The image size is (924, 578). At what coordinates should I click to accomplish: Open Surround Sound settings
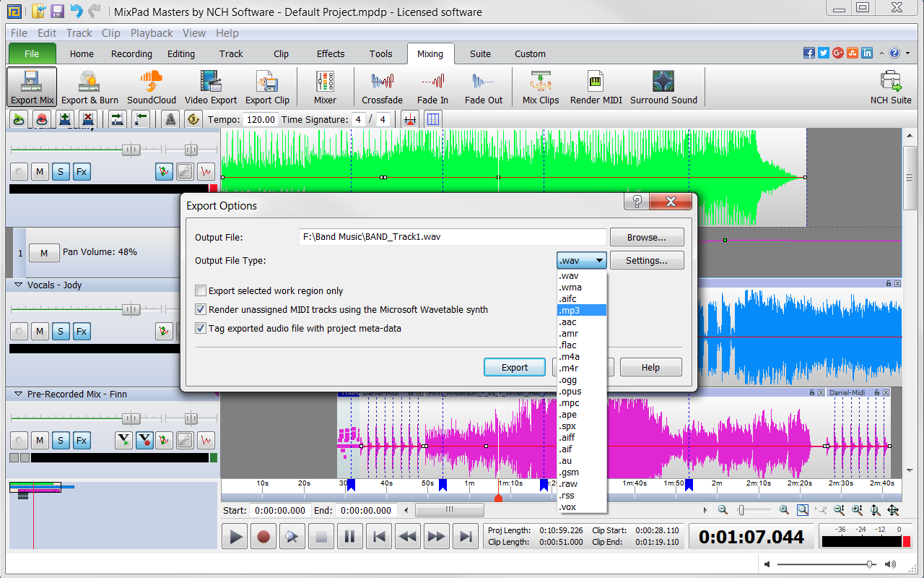(663, 87)
